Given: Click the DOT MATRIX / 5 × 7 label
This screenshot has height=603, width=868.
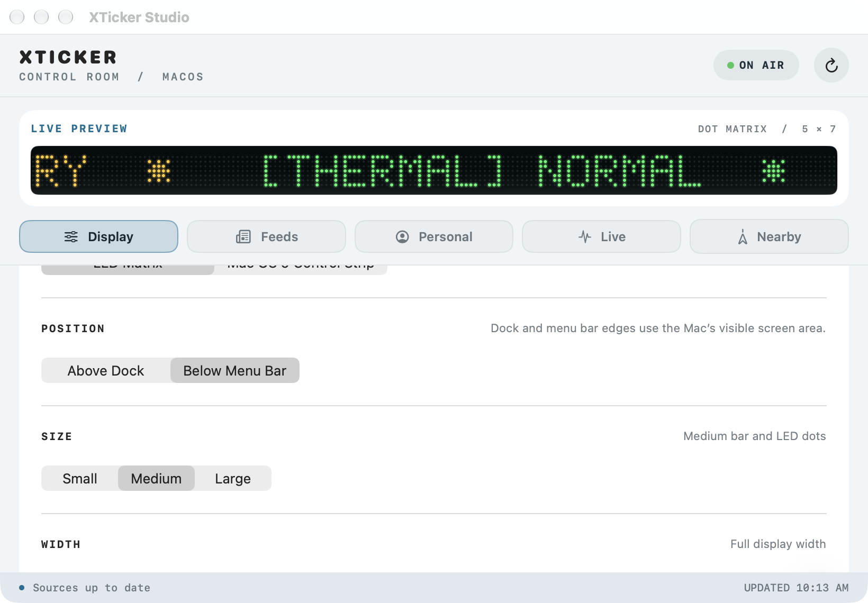Looking at the screenshot, I should (x=767, y=129).
